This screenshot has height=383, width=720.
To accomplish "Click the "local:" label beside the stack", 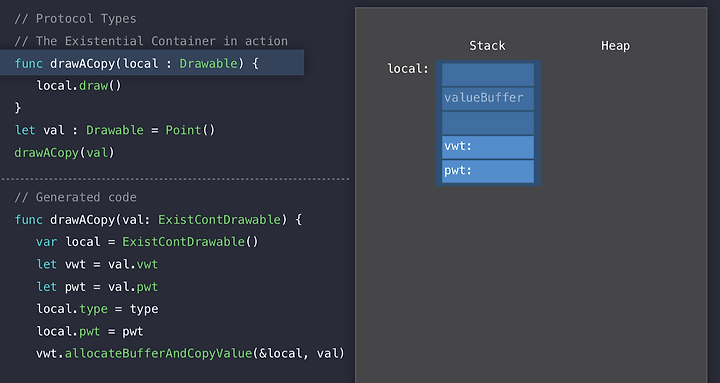I will click(x=408, y=69).
